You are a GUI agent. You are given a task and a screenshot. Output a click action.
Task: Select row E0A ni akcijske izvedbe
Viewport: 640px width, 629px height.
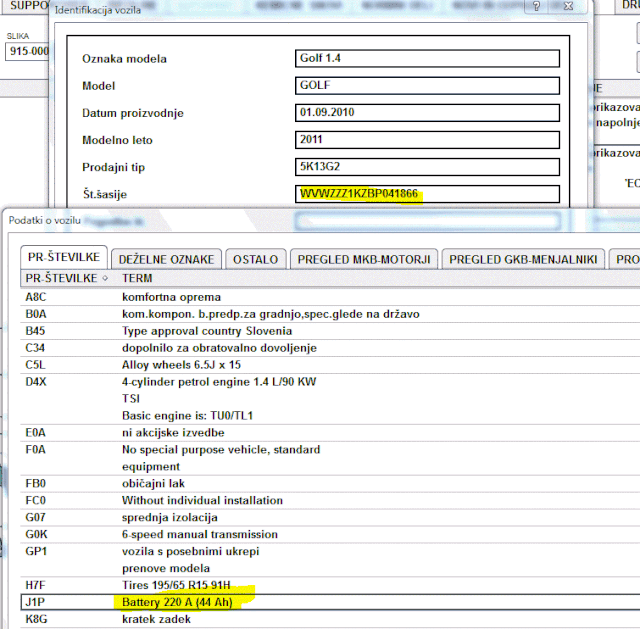(330, 433)
